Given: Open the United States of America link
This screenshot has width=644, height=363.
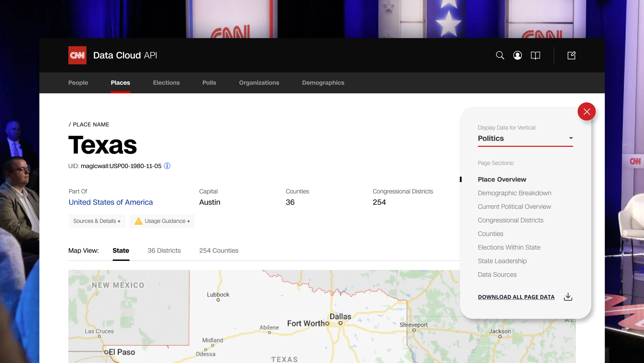Looking at the screenshot, I should point(111,202).
